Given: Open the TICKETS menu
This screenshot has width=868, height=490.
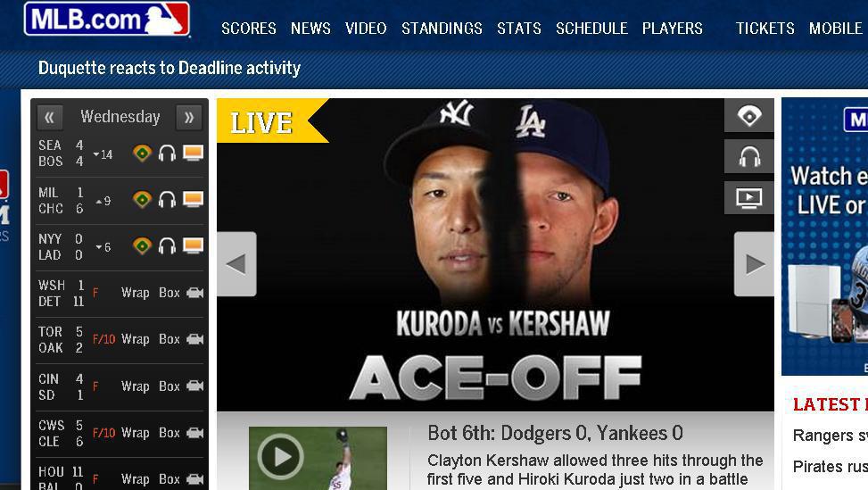Looking at the screenshot, I should 765,29.
